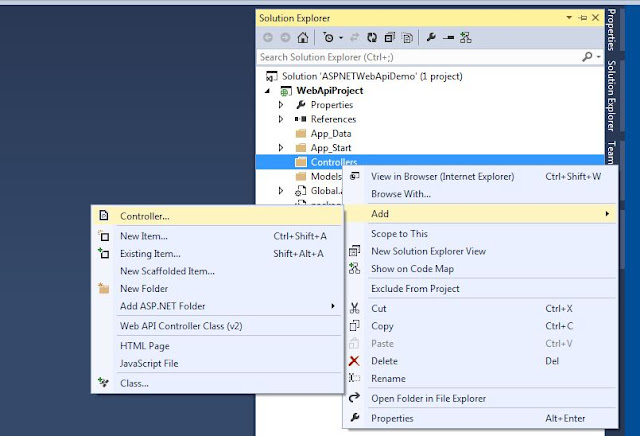Viewport: 640px width, 436px height.
Task: Choose Web API Controller Class (v2)
Action: [x=181, y=326]
